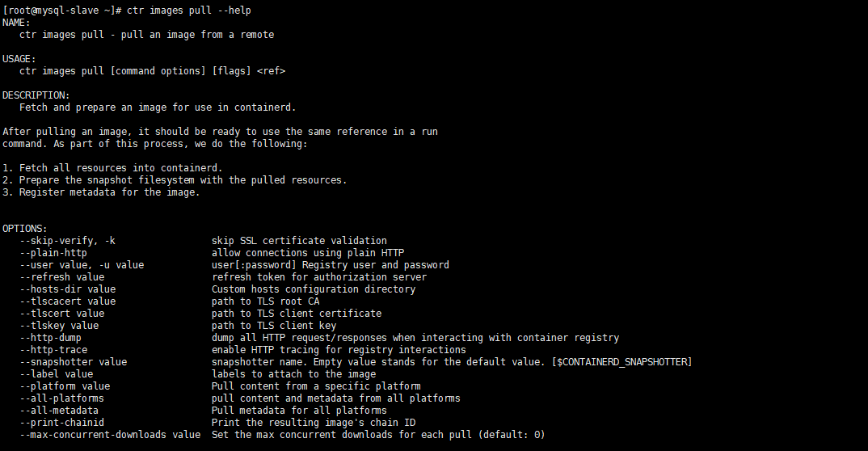The height and width of the screenshot is (451, 868).
Task: Click the USAGE line's <ref> placeholder
Action: point(272,71)
